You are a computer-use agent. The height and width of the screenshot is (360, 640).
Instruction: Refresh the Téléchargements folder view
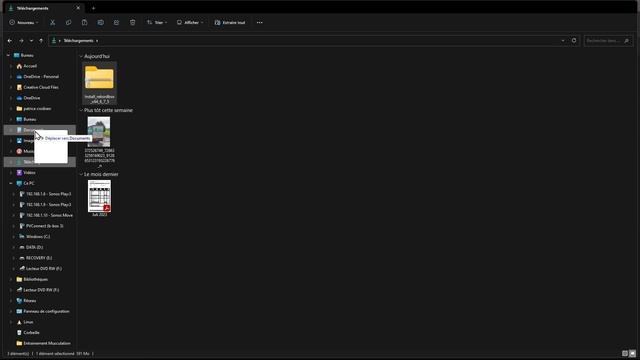[574, 40]
